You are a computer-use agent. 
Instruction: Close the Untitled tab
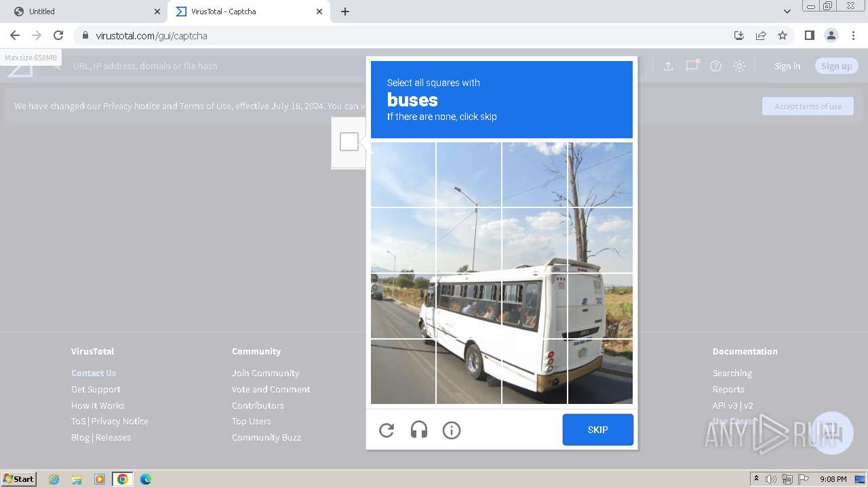(x=157, y=12)
